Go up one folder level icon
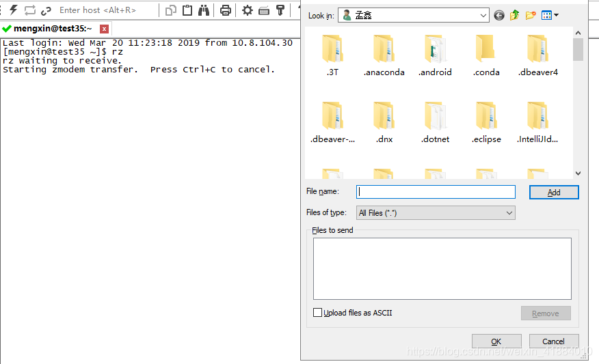 click(x=515, y=15)
